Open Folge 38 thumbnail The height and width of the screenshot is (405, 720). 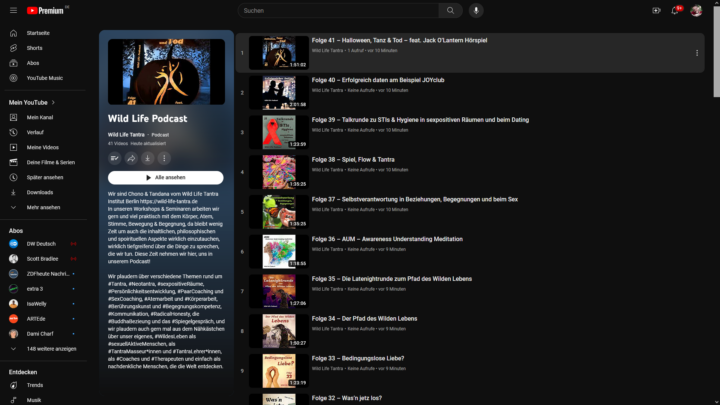(279, 172)
